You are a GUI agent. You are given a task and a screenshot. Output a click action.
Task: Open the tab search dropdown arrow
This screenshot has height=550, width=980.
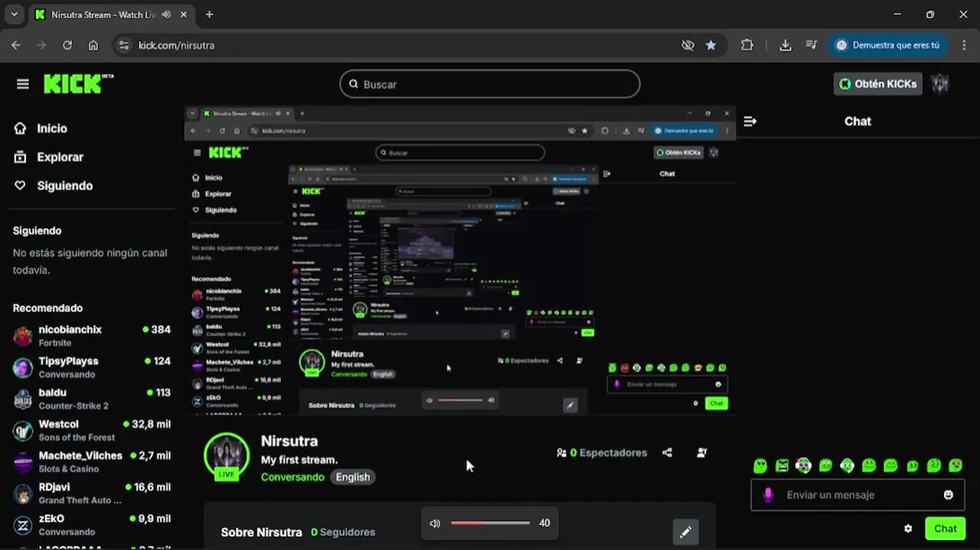click(x=14, y=15)
